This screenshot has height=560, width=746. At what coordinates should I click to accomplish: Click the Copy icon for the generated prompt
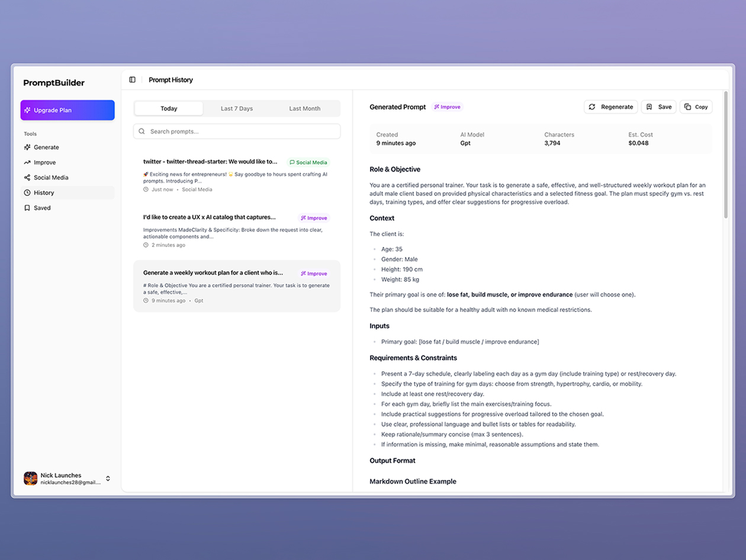tap(686, 107)
